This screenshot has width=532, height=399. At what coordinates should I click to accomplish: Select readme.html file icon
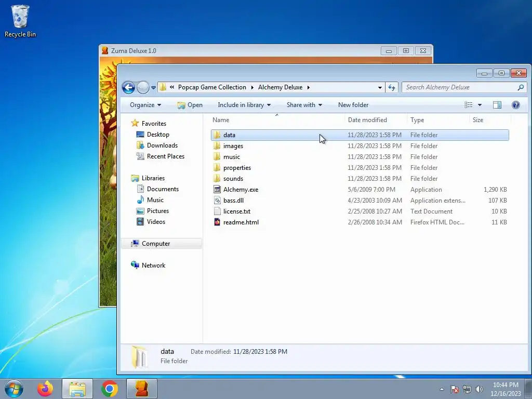point(217,222)
